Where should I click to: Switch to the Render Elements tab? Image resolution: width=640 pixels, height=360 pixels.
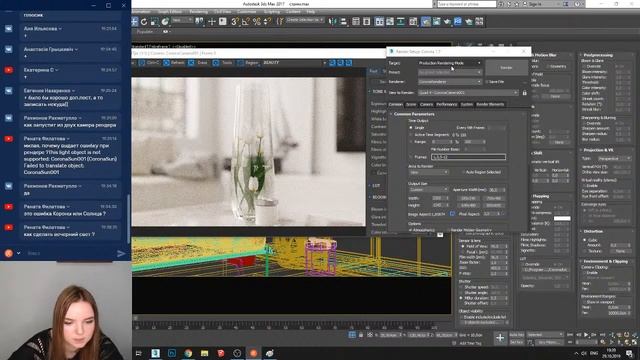point(490,104)
